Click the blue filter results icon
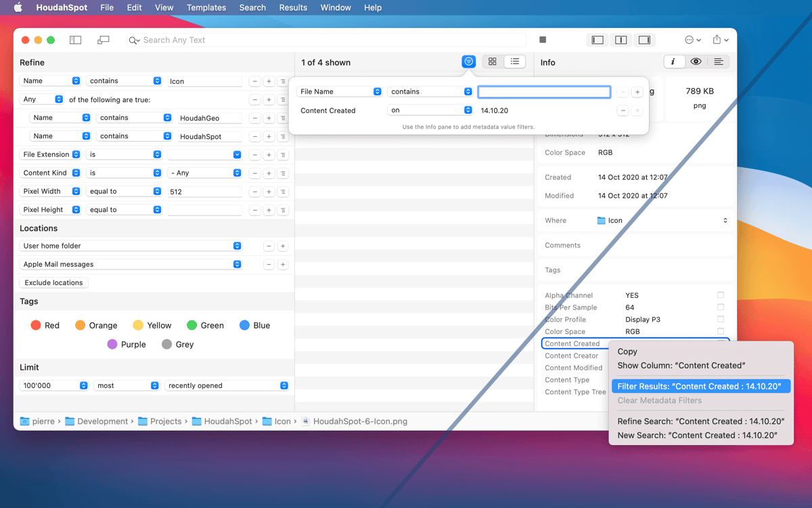The height and width of the screenshot is (508, 812). click(468, 62)
